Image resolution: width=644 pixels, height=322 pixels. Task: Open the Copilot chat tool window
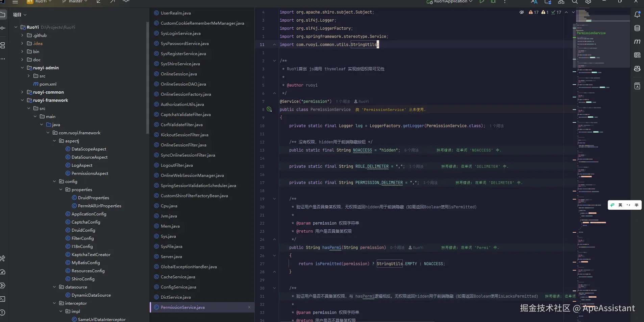click(637, 69)
